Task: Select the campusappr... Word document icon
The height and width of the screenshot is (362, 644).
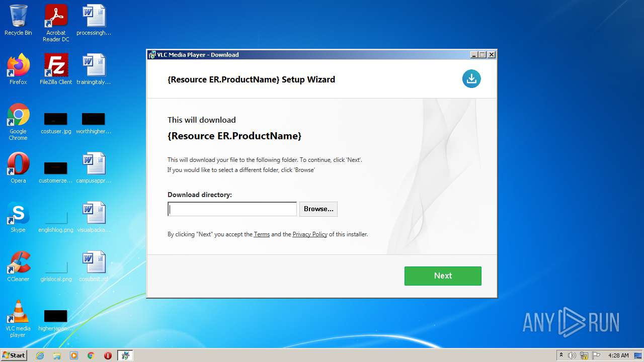Action: tap(94, 168)
